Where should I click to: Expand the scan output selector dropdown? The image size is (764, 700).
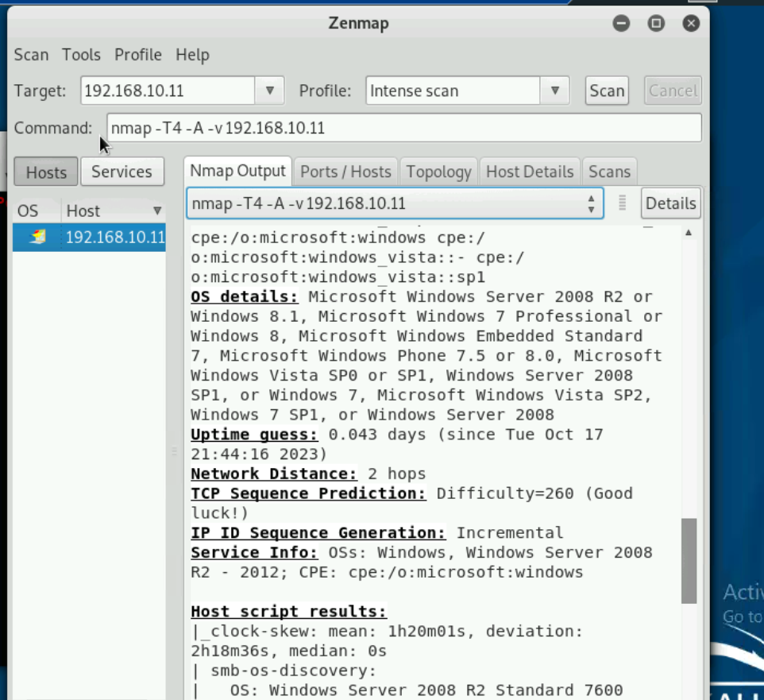coord(591,203)
